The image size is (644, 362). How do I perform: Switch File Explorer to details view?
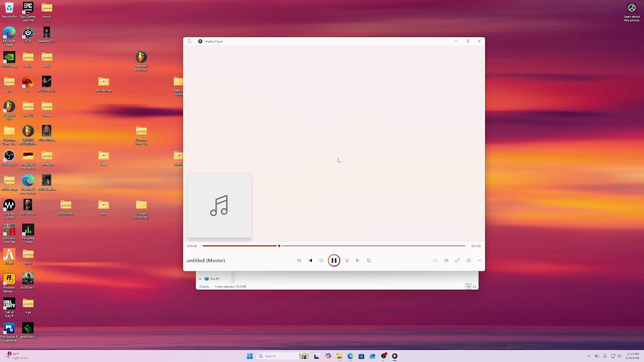[x=468, y=287]
